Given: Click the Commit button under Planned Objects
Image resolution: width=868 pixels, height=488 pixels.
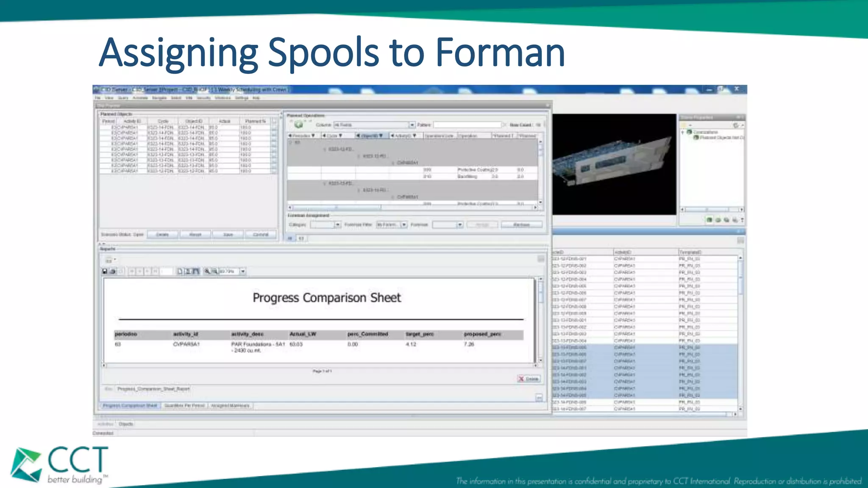Looking at the screenshot, I should click(x=261, y=234).
